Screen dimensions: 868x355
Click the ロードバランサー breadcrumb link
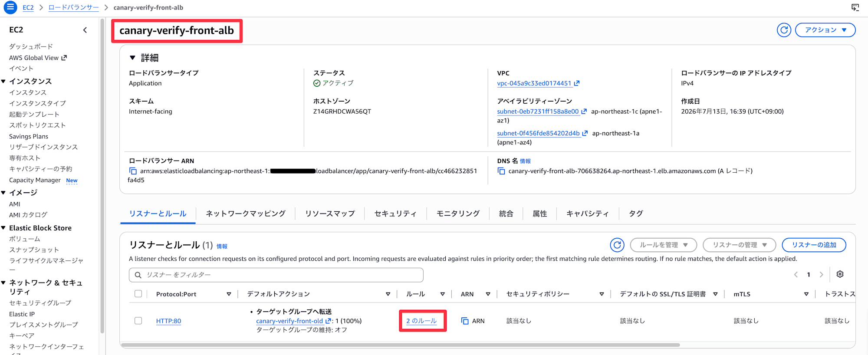point(73,7)
